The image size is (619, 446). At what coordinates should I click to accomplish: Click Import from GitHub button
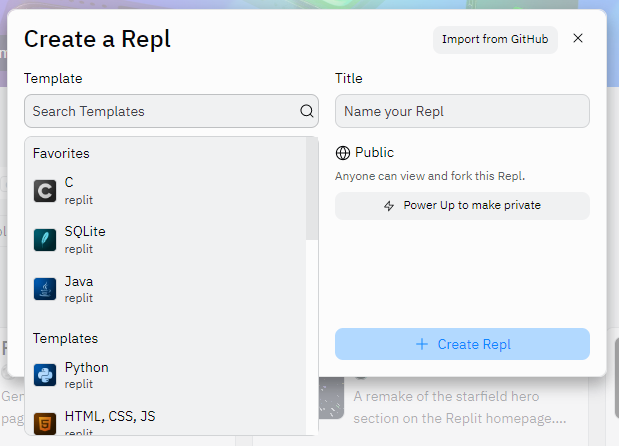tap(495, 39)
